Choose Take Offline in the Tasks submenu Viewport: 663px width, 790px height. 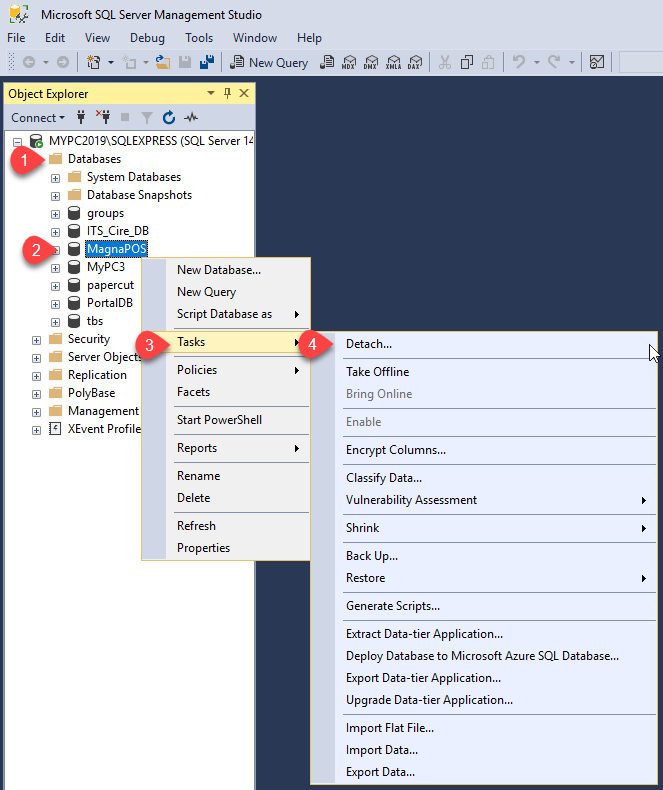(377, 372)
